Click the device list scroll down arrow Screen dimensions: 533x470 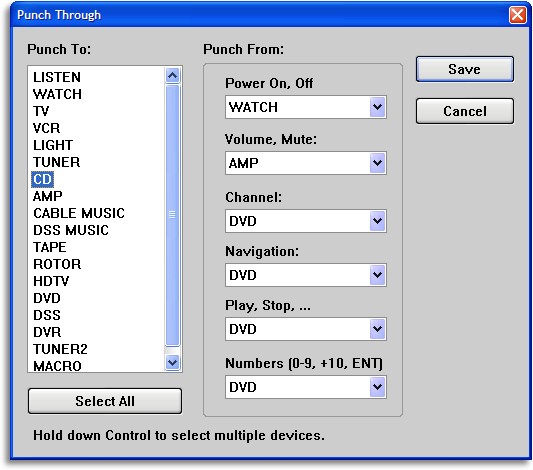click(x=173, y=362)
